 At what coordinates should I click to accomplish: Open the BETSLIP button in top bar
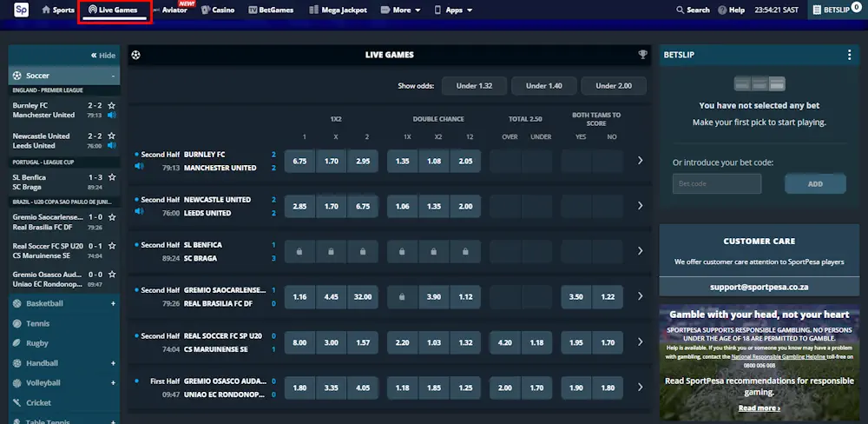tap(838, 10)
